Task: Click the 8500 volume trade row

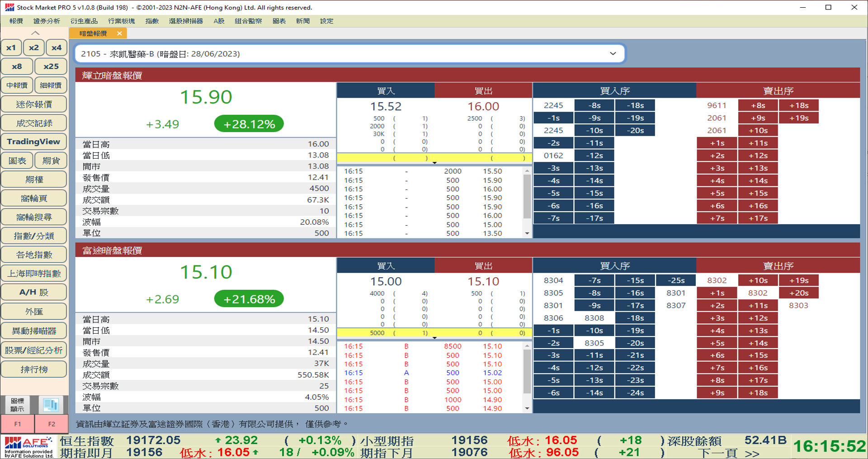Action: [430, 346]
